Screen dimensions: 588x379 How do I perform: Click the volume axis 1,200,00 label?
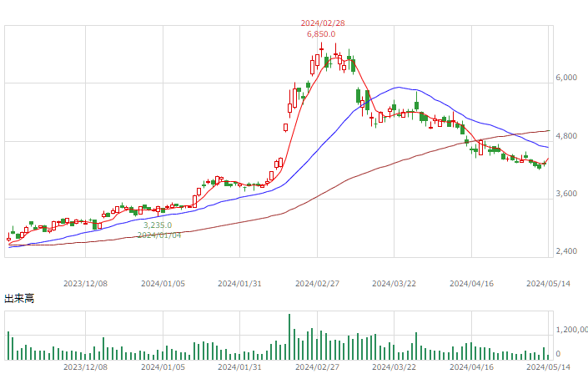[x=571, y=330]
